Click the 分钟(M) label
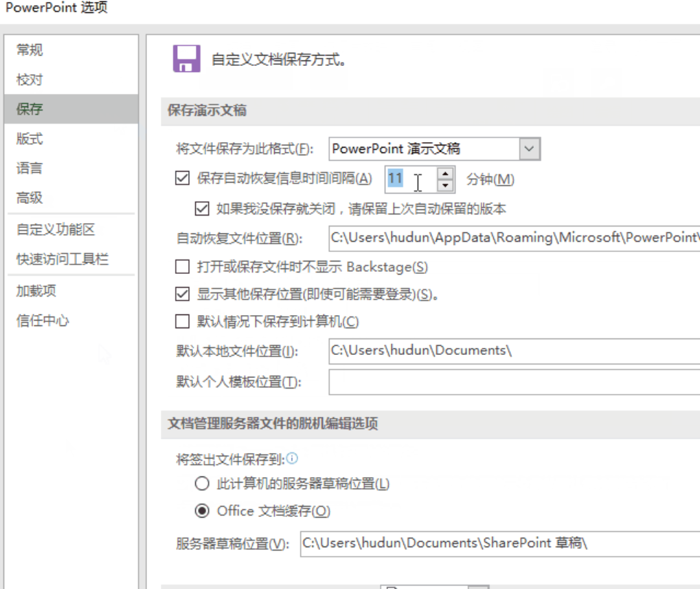700x589 pixels. [490, 179]
